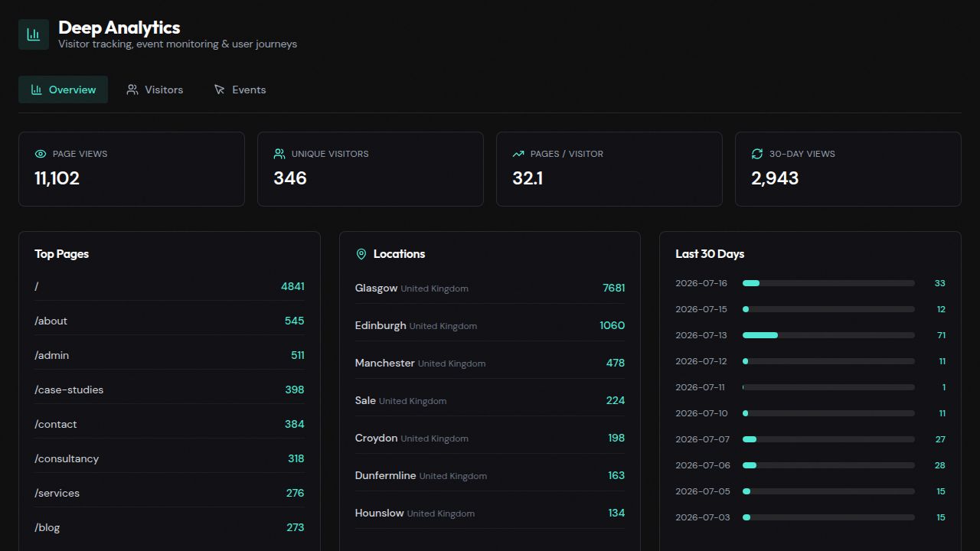The width and height of the screenshot is (980, 551).
Task: Click the 2026-07-15 progress bar
Action: point(828,309)
